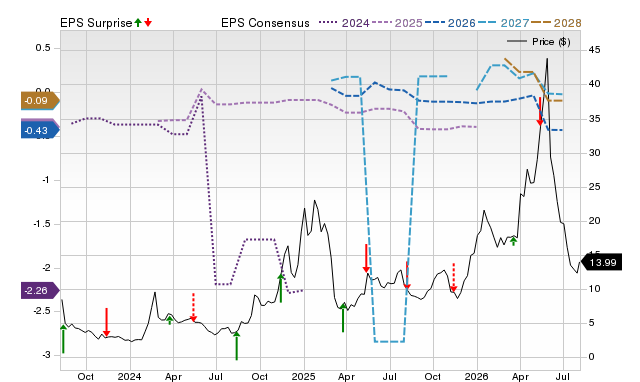Select the 2027 light blue dashed legend entry
640x382 pixels.
[x=503, y=23]
